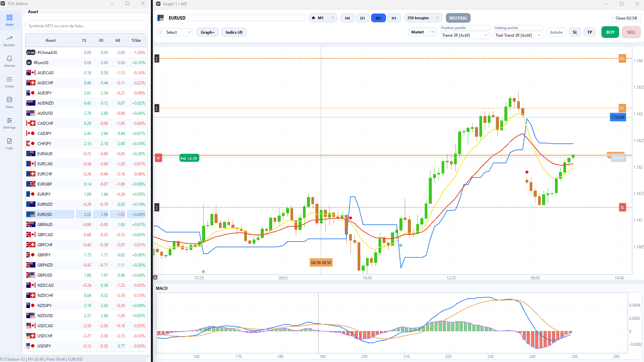Sort by the 15 column header
The width and height of the screenshot is (644, 362).
[84, 40]
